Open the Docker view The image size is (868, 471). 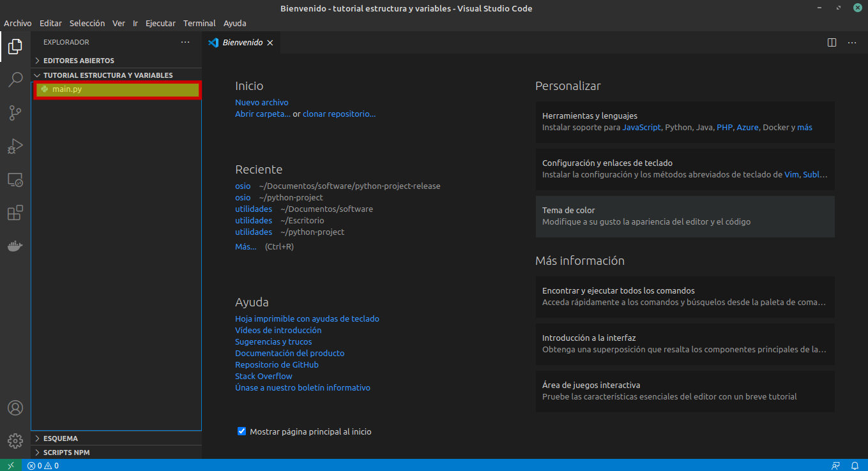(x=15, y=246)
